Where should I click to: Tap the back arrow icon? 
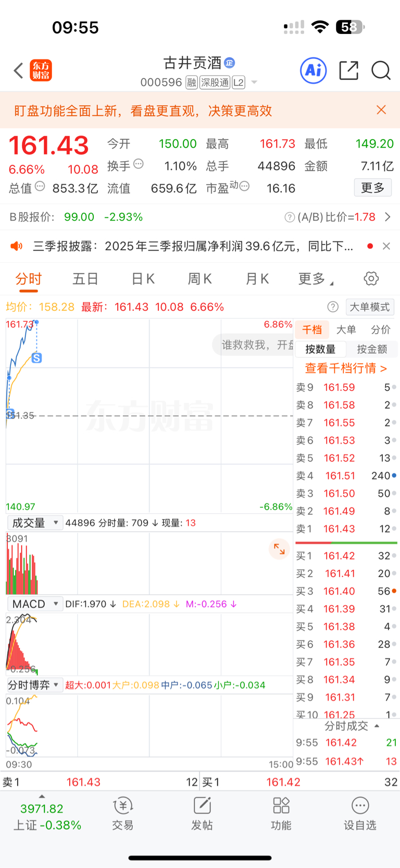pos(19,70)
